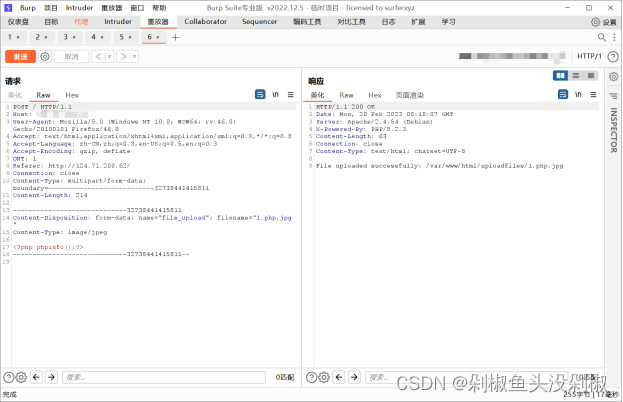Screen dimensions: 623x402
Task: Jump to next request search match
Action: (x=51, y=377)
